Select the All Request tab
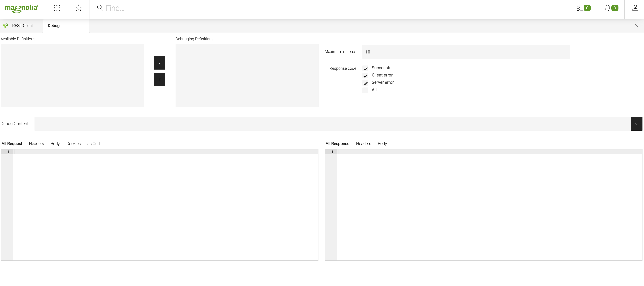The width and height of the screenshot is (644, 286). [12, 144]
